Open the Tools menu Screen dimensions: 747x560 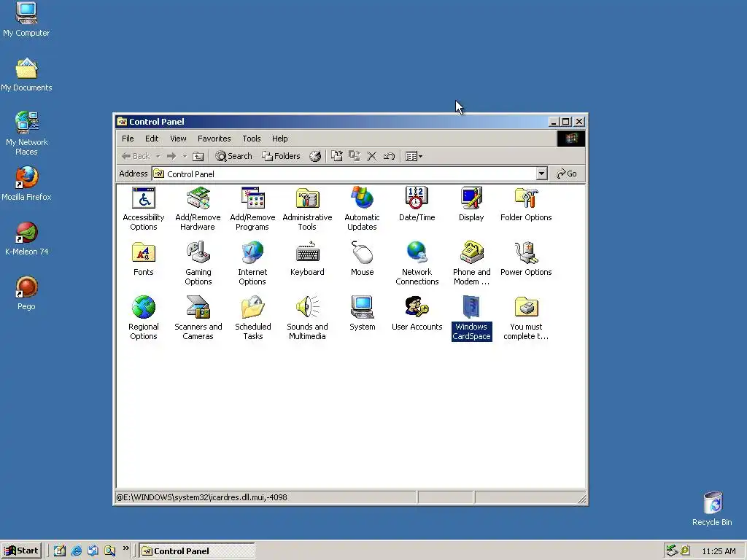pyautogui.click(x=251, y=139)
